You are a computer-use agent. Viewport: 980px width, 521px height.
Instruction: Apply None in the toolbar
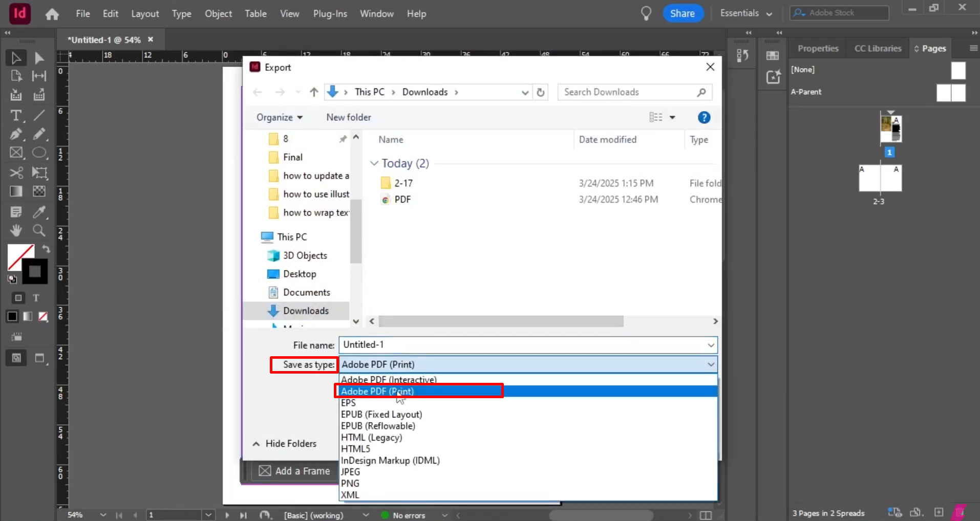point(44,316)
